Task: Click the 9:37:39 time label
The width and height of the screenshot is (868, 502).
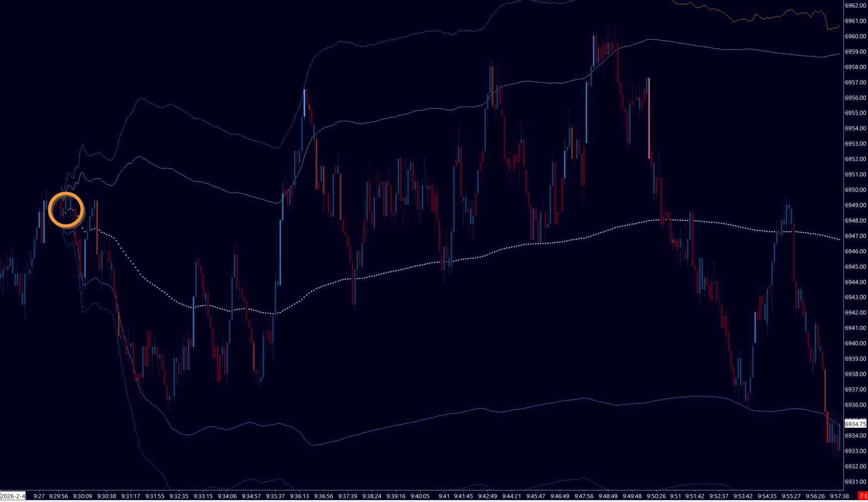Action: [347, 496]
